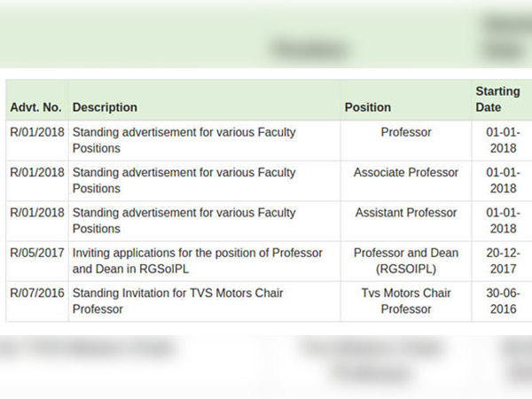Open advertisement number R/07/2016
Screen dimensions: 532x399
(37, 293)
